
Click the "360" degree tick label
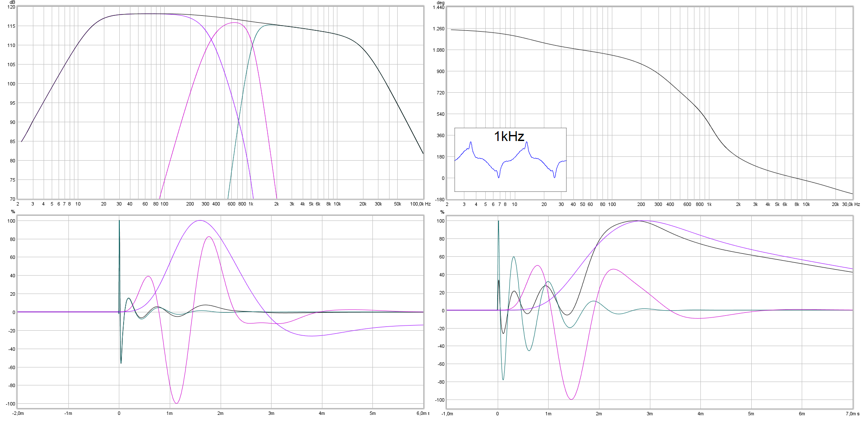point(440,135)
